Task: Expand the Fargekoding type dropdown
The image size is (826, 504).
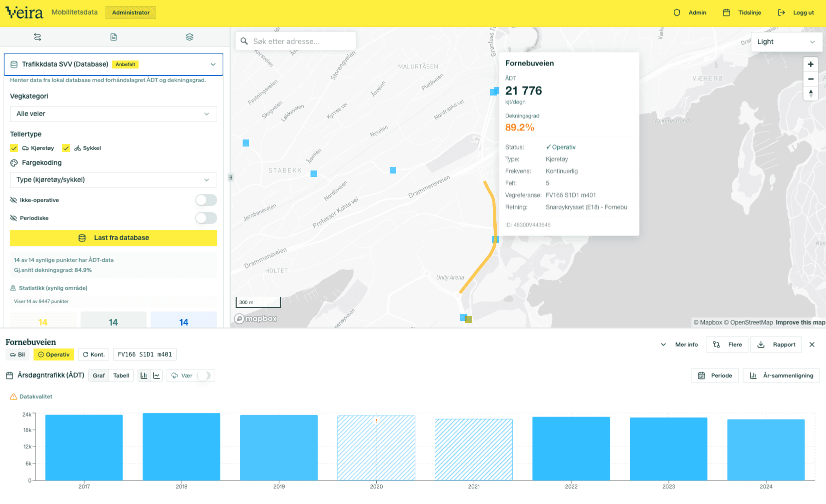Action: tap(114, 180)
